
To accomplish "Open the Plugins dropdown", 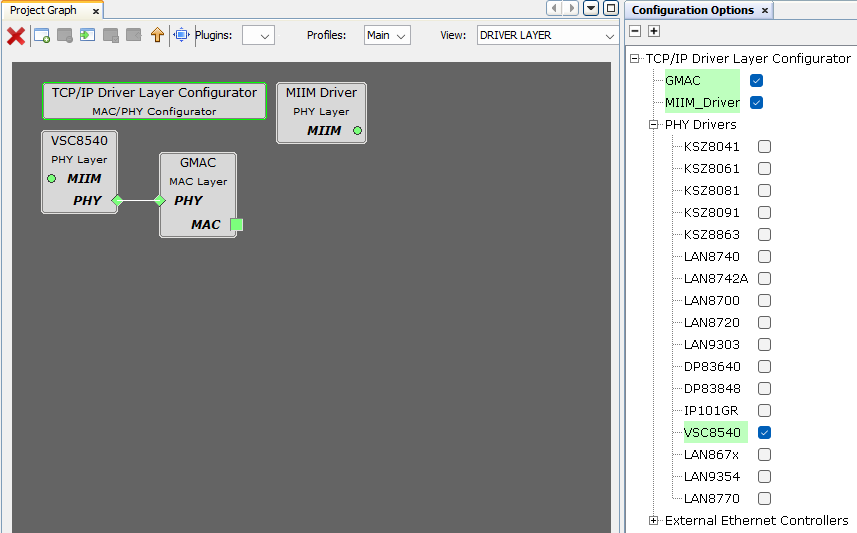I will tap(258, 36).
